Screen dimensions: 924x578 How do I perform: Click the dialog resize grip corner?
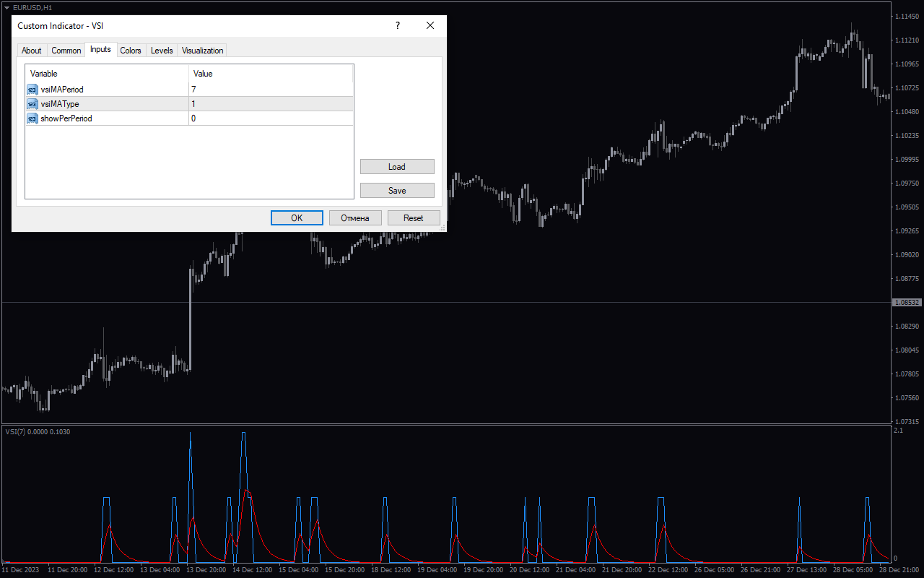pyautogui.click(x=443, y=228)
